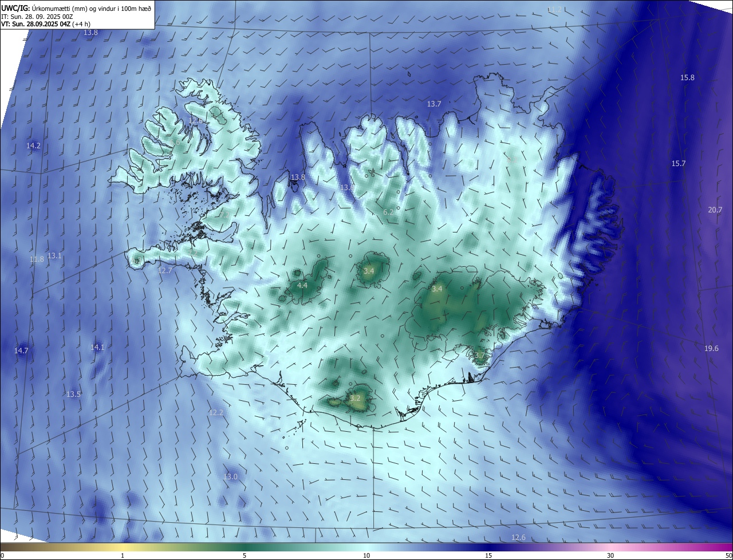Click the 50 tick on the color scale

click(728, 555)
